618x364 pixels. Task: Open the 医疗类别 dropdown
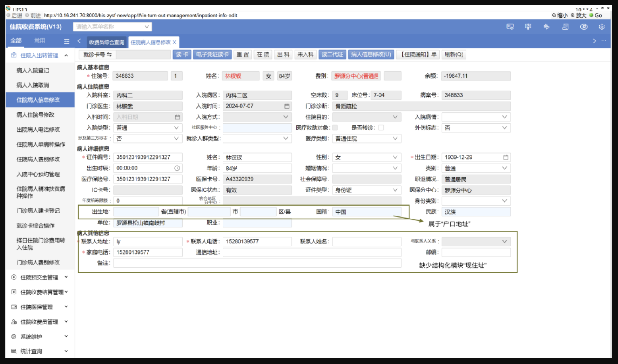point(367,139)
